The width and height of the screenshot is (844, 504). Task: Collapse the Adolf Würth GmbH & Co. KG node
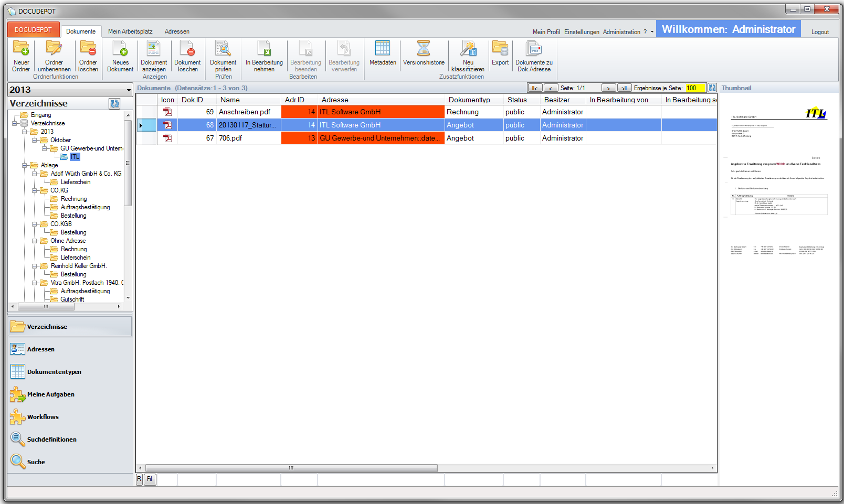35,174
